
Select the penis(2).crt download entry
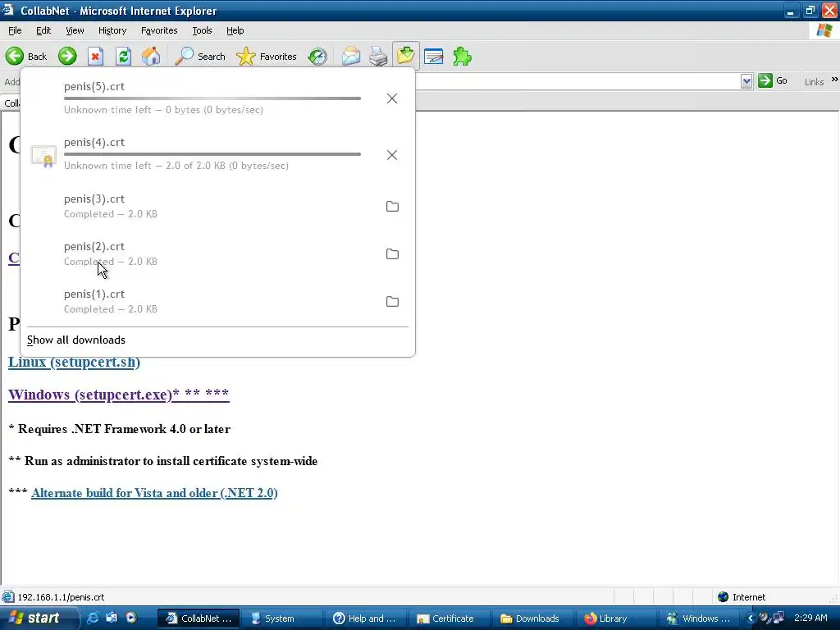pos(217,254)
